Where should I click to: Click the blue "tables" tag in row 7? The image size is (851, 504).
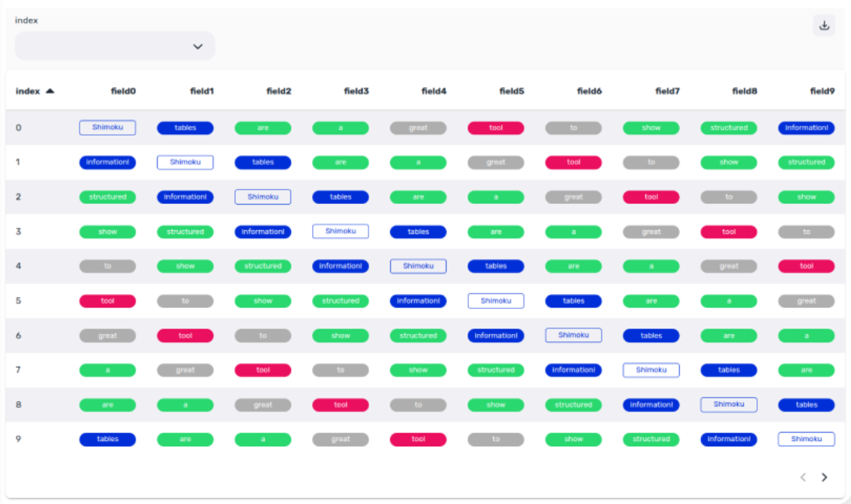tap(729, 370)
